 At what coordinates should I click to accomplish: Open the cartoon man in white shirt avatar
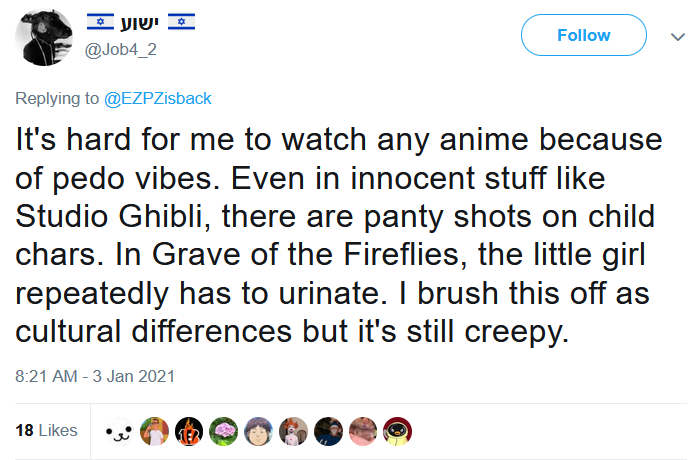click(x=154, y=431)
